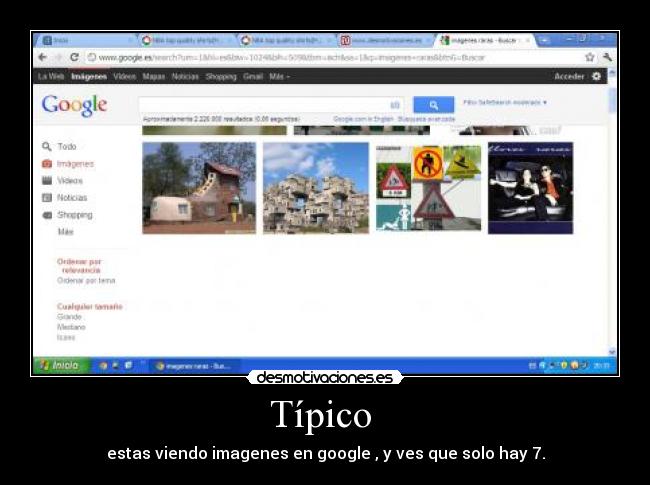
Task: Switch to second tab about NBA shirts
Action: coord(187,40)
